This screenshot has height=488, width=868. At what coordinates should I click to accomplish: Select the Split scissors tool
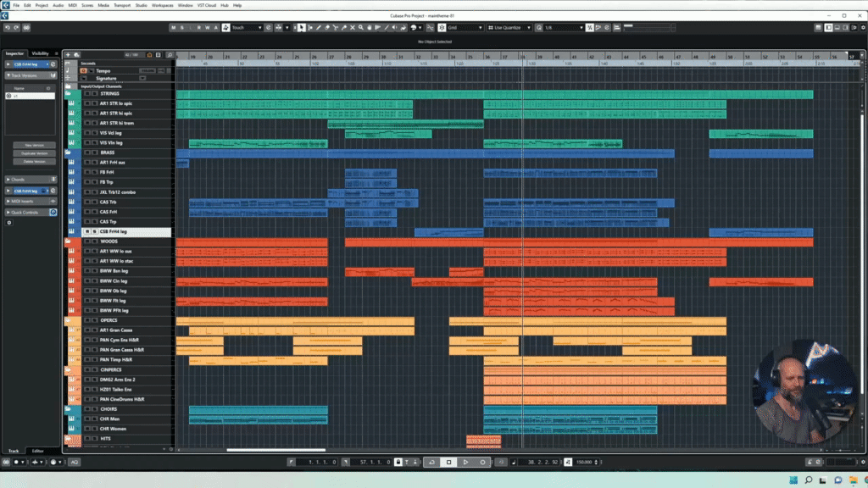336,28
